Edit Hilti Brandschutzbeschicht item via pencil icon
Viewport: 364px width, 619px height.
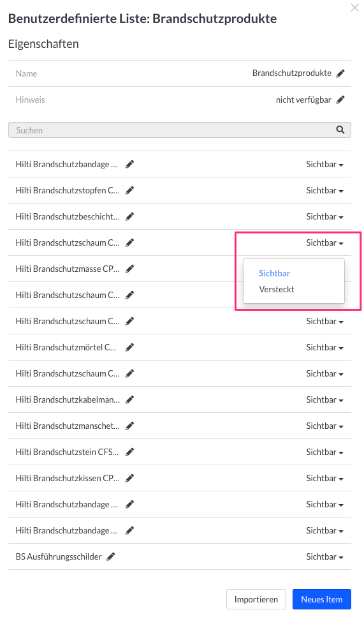tap(130, 216)
